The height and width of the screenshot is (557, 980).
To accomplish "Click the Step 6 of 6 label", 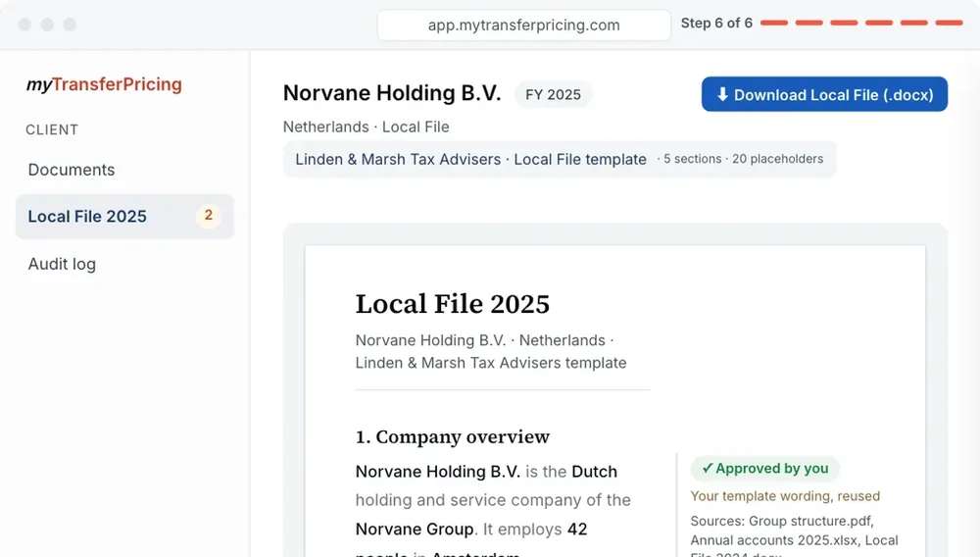I will (x=716, y=24).
